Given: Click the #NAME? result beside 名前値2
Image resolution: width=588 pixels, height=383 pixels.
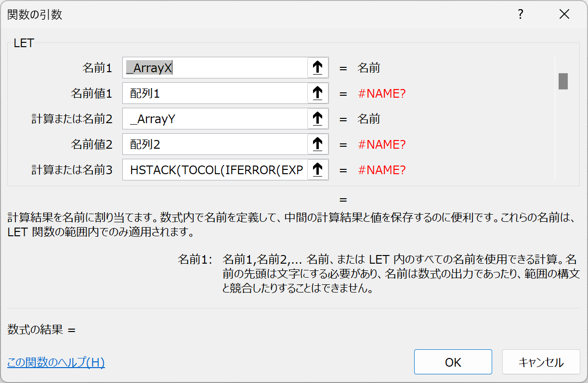Looking at the screenshot, I should click(382, 145).
